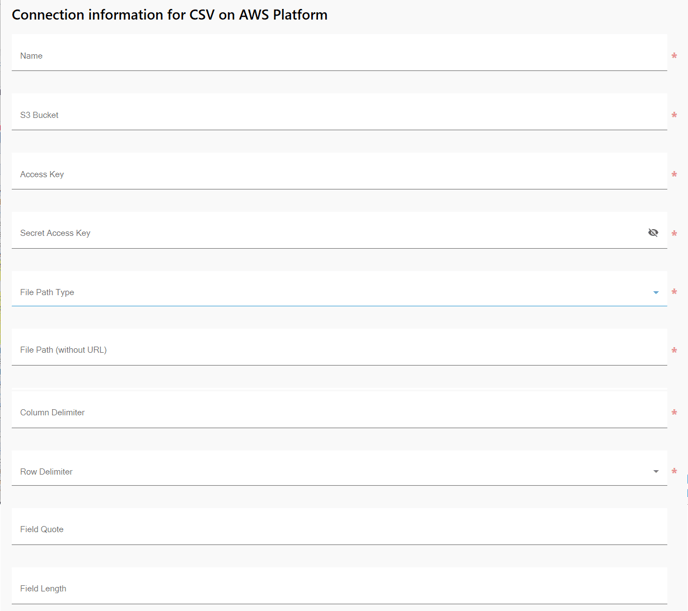Click the required asterisk beside Column Delimiter
Viewport: 688px width, 611px height.
pyautogui.click(x=674, y=413)
